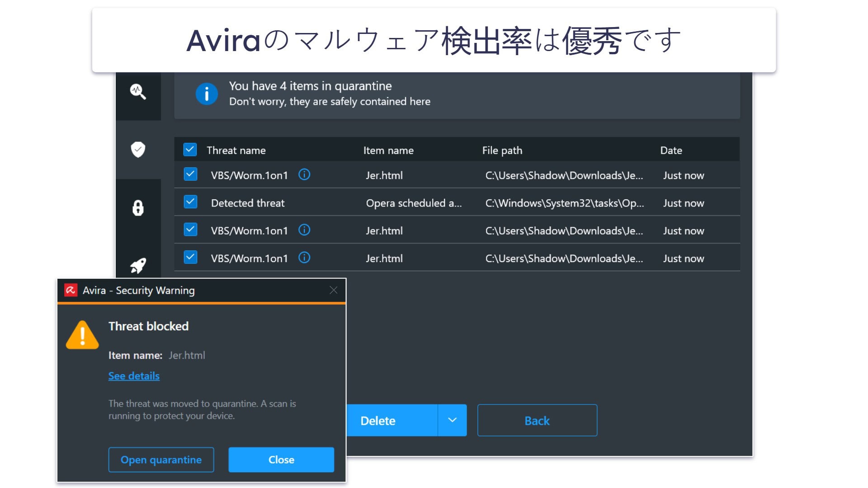Expand the Delete button dropdown arrow
This screenshot has width=868, height=488.
452,420
